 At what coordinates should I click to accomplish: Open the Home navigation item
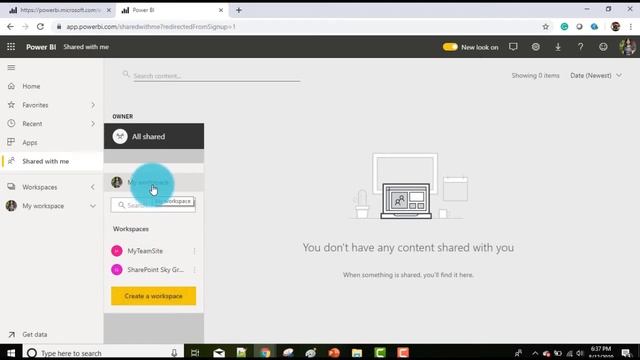click(31, 86)
